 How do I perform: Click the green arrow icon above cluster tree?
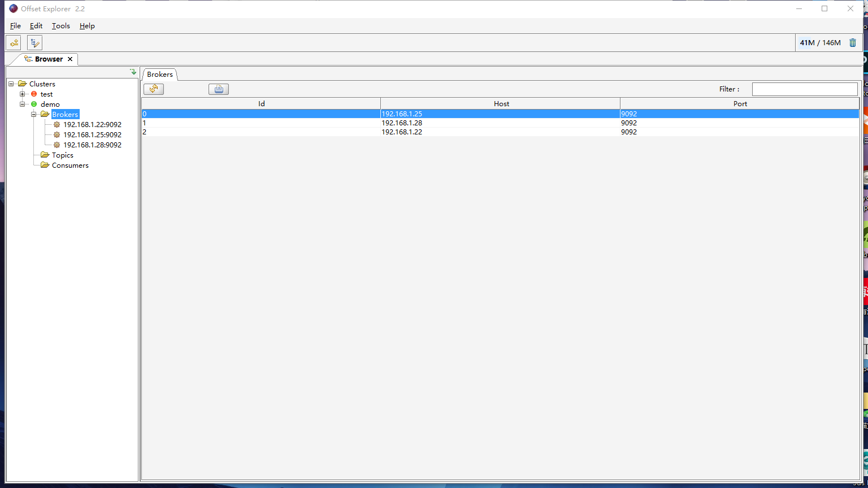tap(133, 72)
